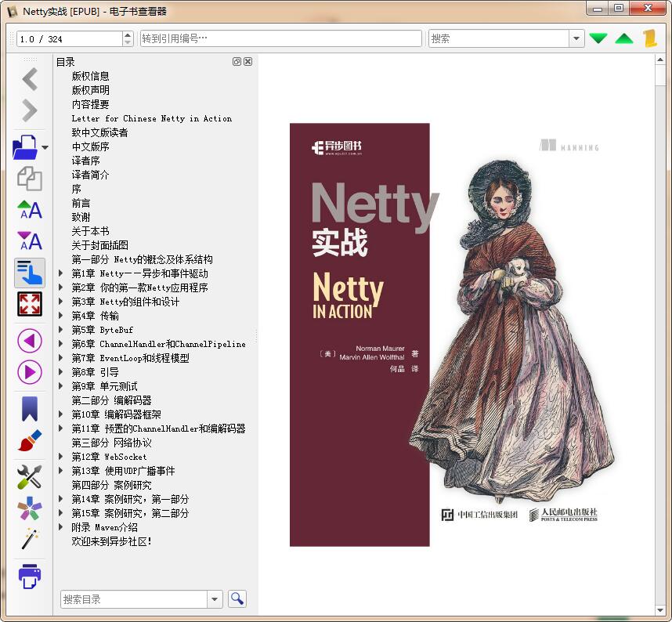This screenshot has width=672, height=622.
Task: Expand chapter 9 单元测试 tree node
Action: 61,385
